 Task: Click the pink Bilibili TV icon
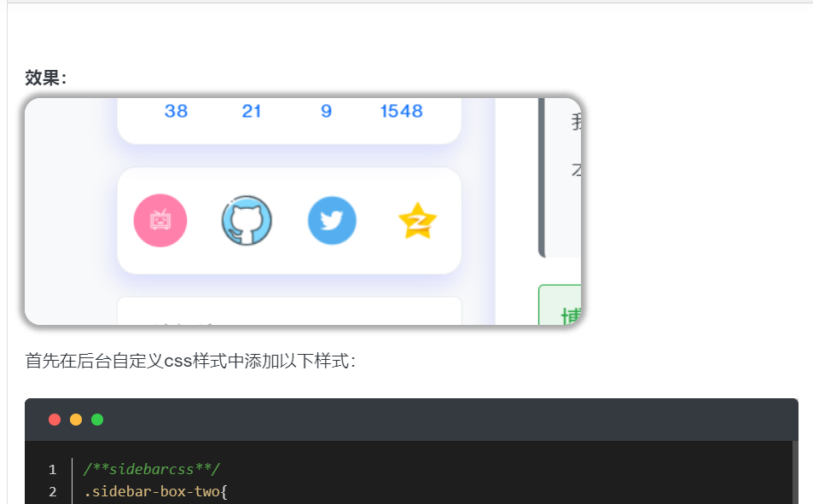[x=160, y=220]
